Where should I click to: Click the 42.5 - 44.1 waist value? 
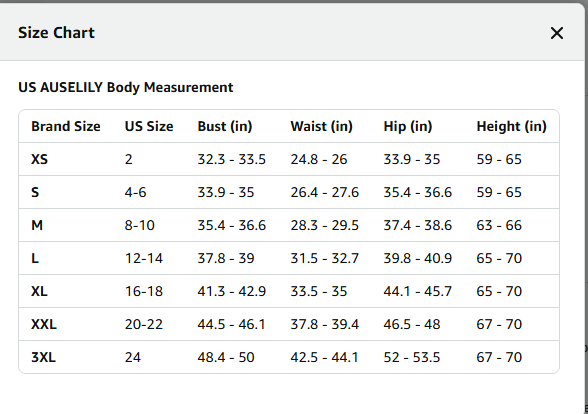click(x=324, y=357)
